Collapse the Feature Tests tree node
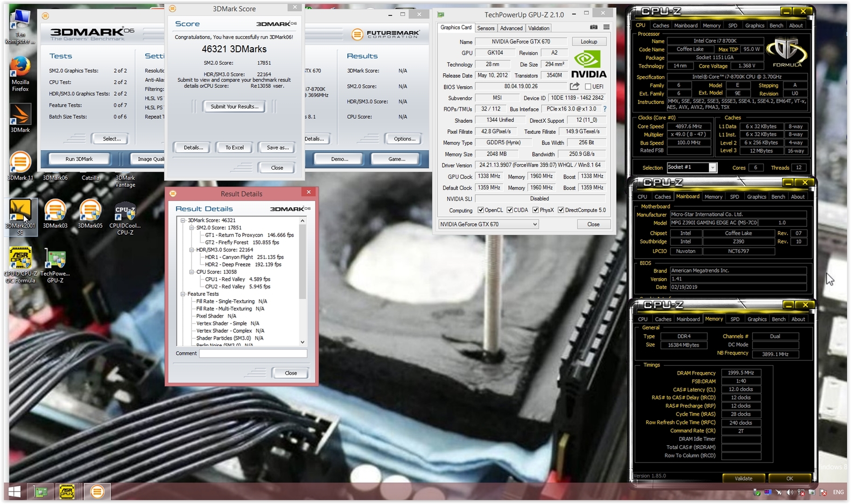Image resolution: width=851 pixels, height=504 pixels. (183, 294)
